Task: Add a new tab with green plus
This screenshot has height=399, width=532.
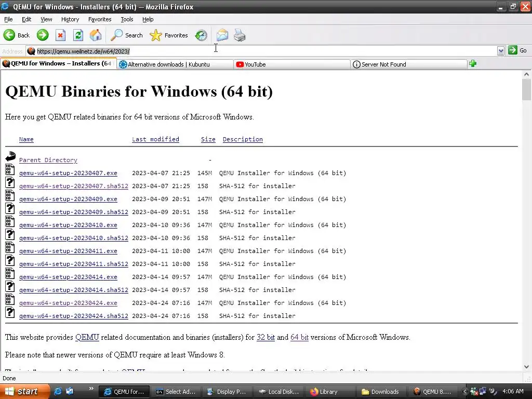Action: point(473,63)
